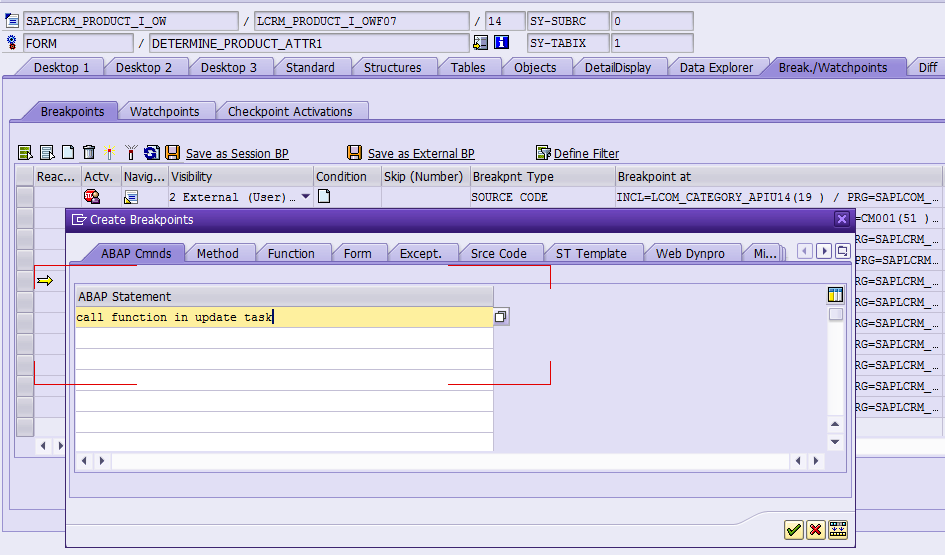Click the gear icon beside the FORM field
The image size is (945, 555).
tap(11, 43)
